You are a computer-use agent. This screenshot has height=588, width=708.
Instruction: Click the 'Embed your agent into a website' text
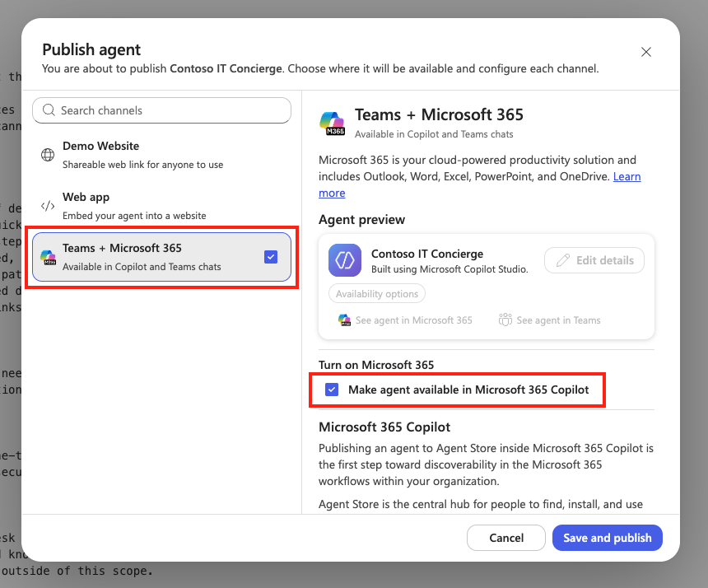coord(134,216)
